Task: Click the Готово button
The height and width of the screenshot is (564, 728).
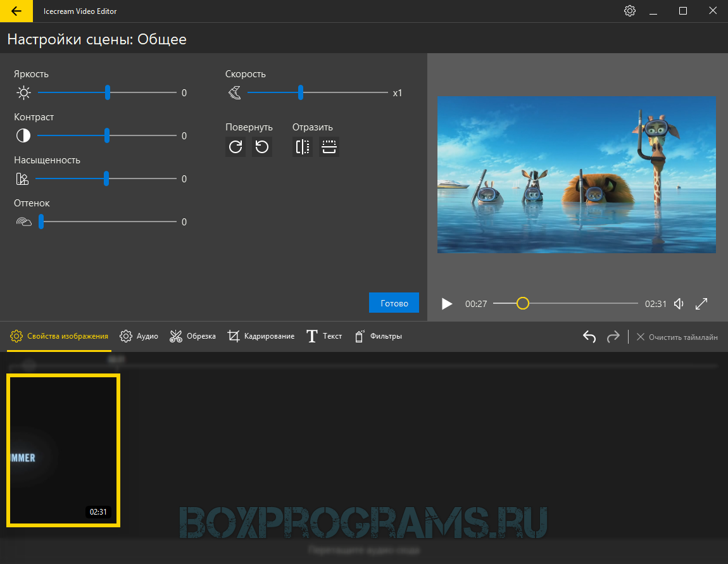Action: [394, 303]
